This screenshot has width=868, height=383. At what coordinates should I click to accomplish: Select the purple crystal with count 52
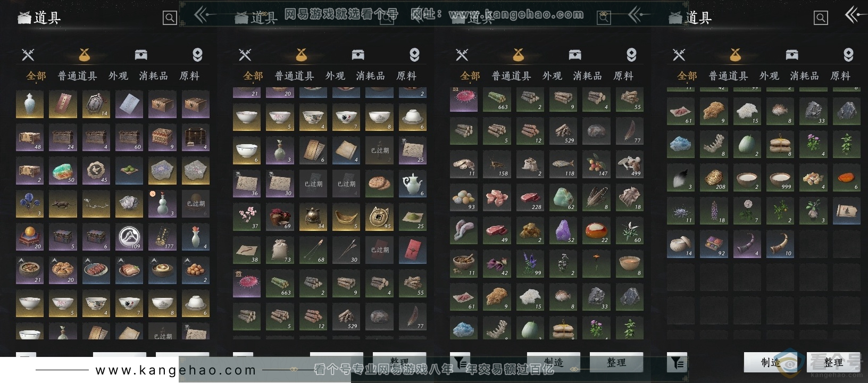[x=563, y=230]
